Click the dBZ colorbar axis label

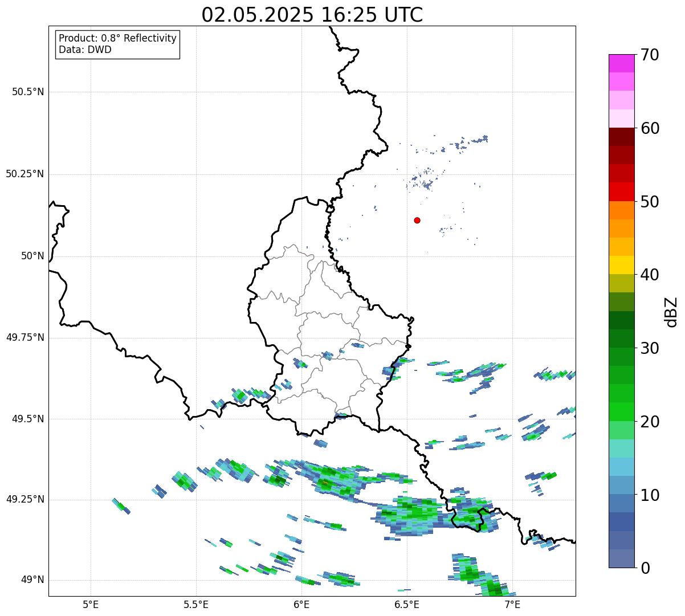pos(671,311)
